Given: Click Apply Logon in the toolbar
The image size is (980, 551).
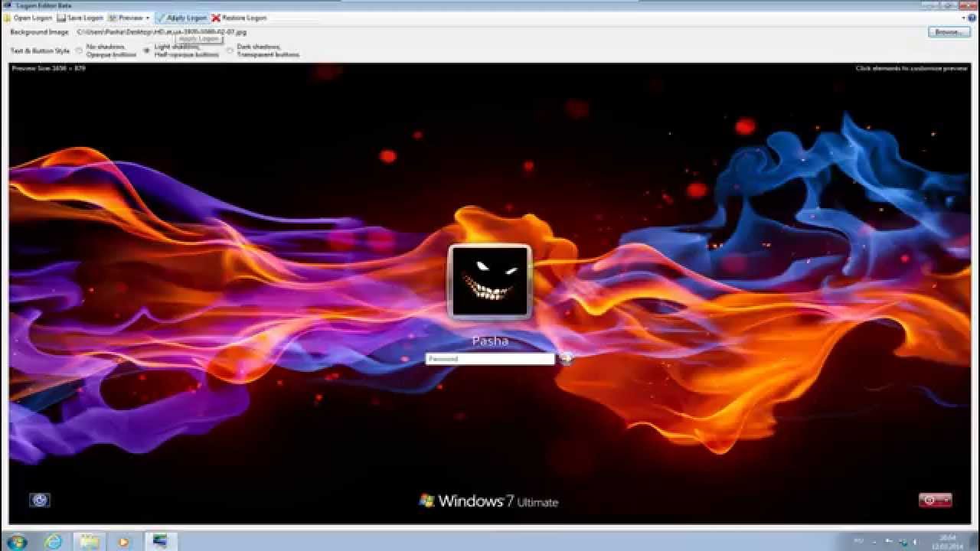Looking at the screenshot, I should coord(181,18).
